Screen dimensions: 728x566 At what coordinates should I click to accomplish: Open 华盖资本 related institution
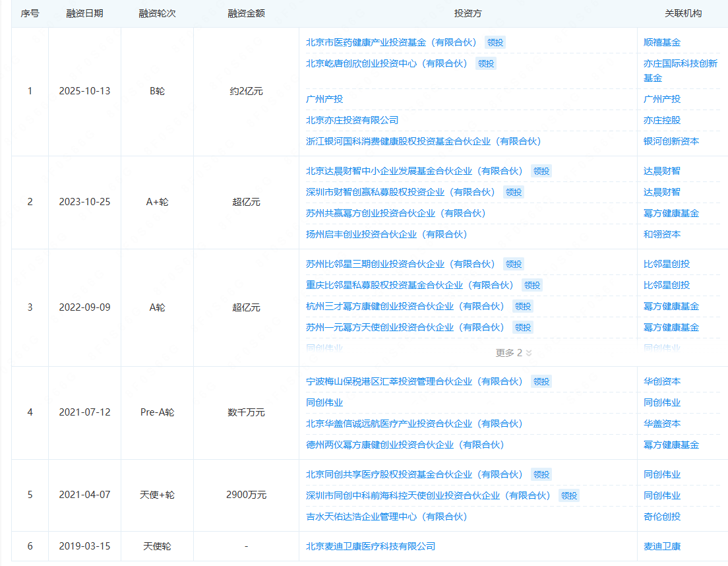pyautogui.click(x=661, y=424)
